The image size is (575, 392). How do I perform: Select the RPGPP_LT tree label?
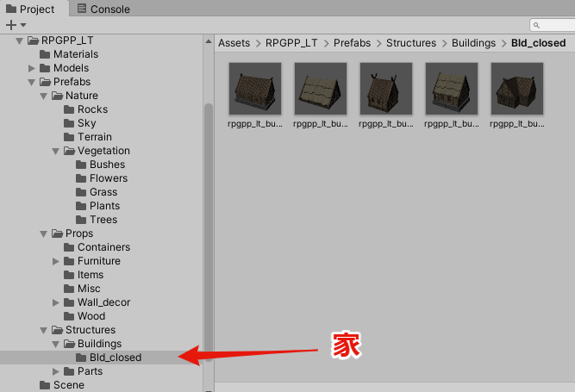(x=67, y=40)
